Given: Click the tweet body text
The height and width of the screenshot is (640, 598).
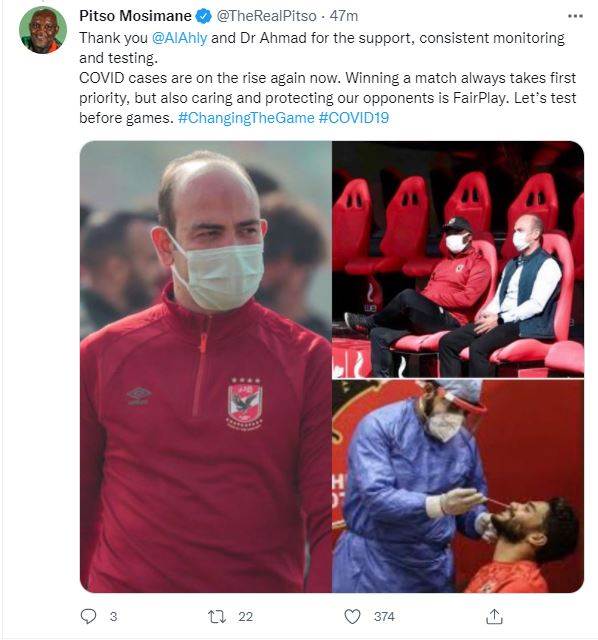Looking at the screenshot, I should click(327, 78).
